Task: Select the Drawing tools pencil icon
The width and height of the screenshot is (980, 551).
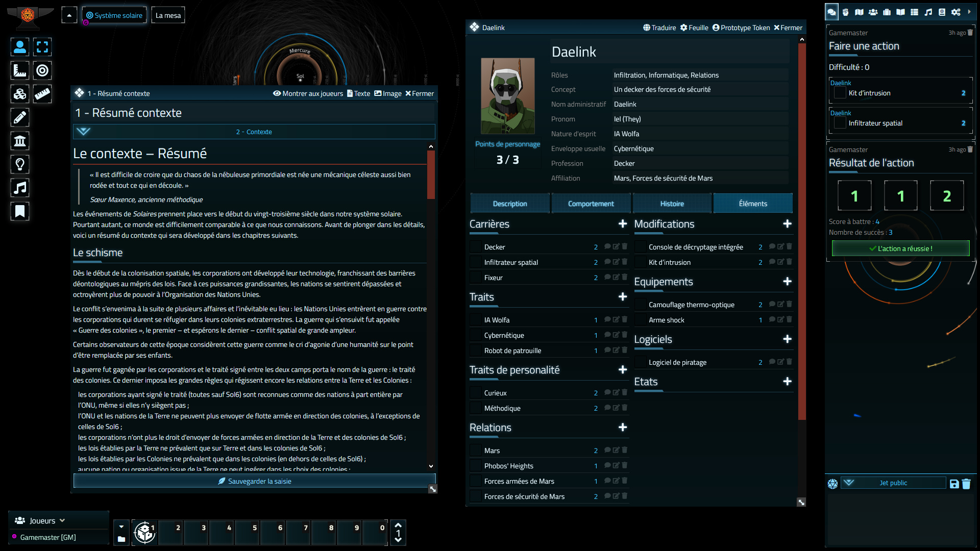Action: point(20,117)
